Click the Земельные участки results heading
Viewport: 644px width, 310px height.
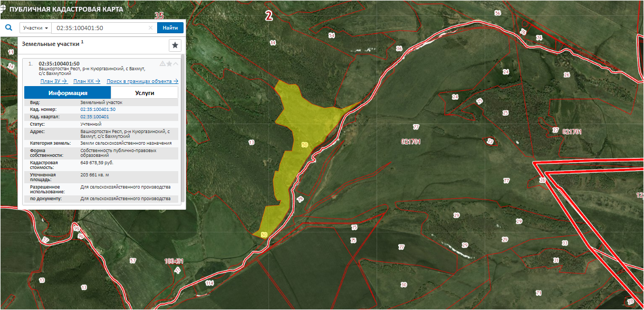point(52,45)
